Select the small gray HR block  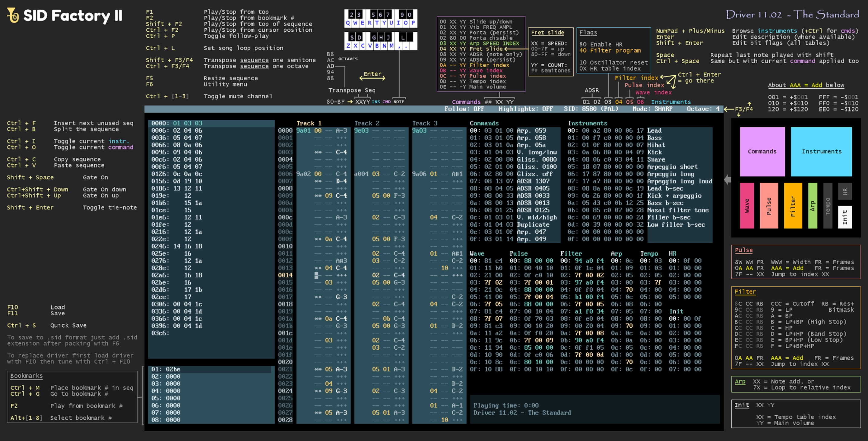tap(845, 191)
